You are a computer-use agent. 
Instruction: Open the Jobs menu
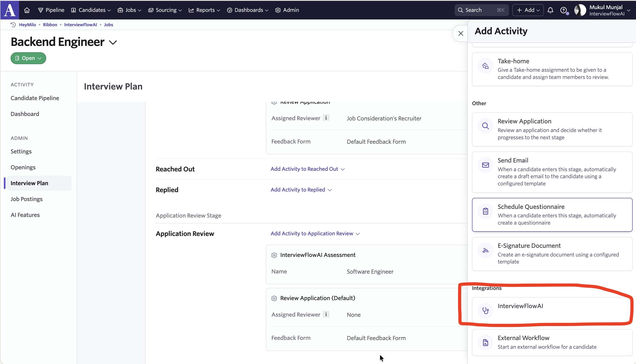click(130, 10)
